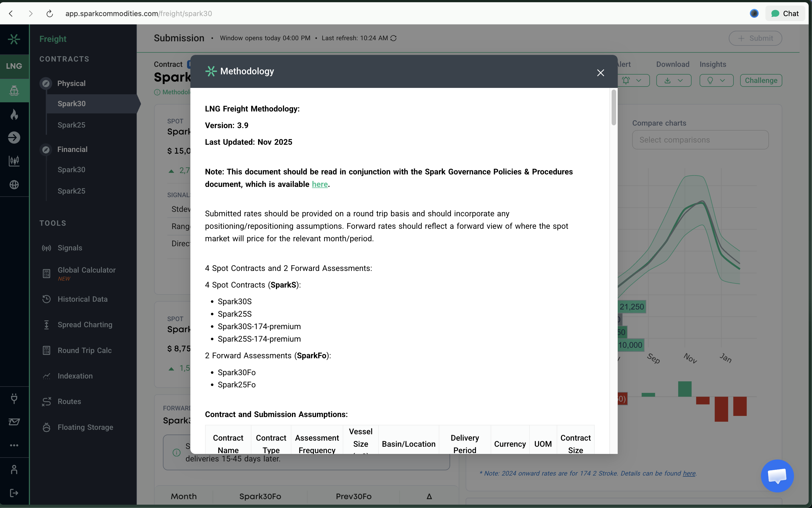The height and width of the screenshot is (508, 812).
Task: Click the log out icon at sidebar bottom
Action: pyautogui.click(x=14, y=493)
